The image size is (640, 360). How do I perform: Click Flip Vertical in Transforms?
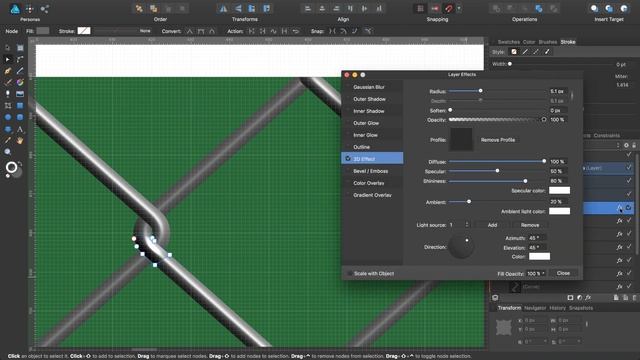click(238, 9)
